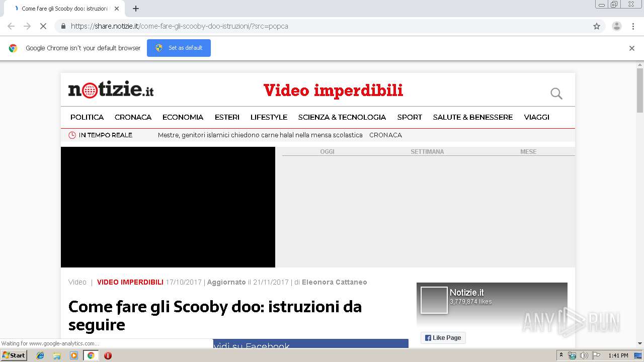Open the tray volume speaker icon

(584, 355)
